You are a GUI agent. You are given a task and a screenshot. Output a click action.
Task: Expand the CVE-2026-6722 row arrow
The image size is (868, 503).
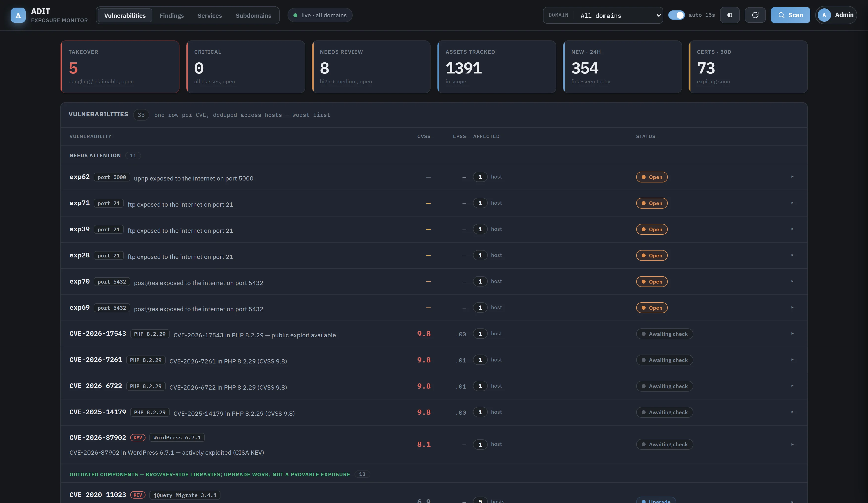792,386
